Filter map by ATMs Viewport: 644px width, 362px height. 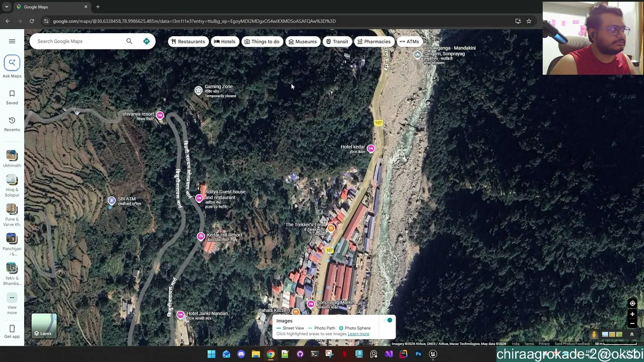click(409, 42)
